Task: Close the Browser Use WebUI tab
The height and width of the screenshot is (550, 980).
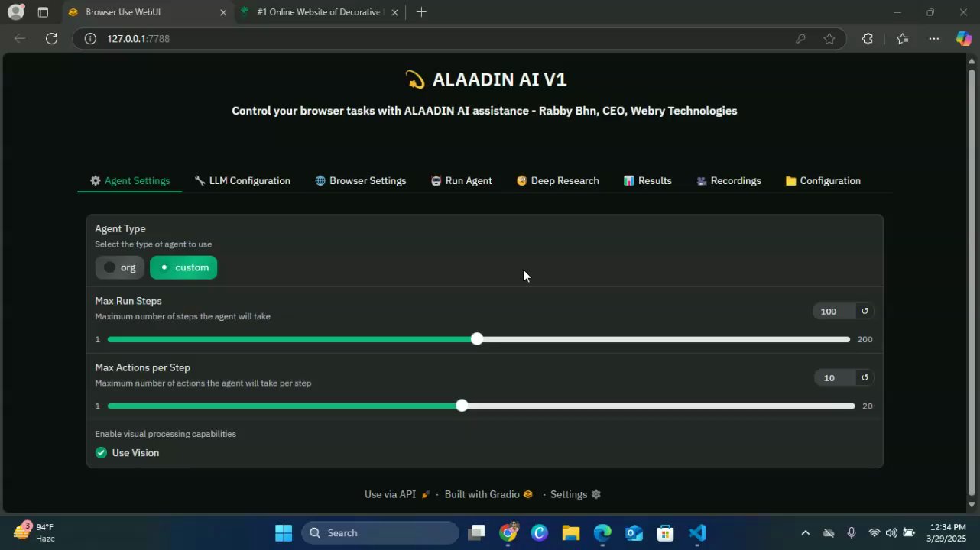Action: [223, 12]
